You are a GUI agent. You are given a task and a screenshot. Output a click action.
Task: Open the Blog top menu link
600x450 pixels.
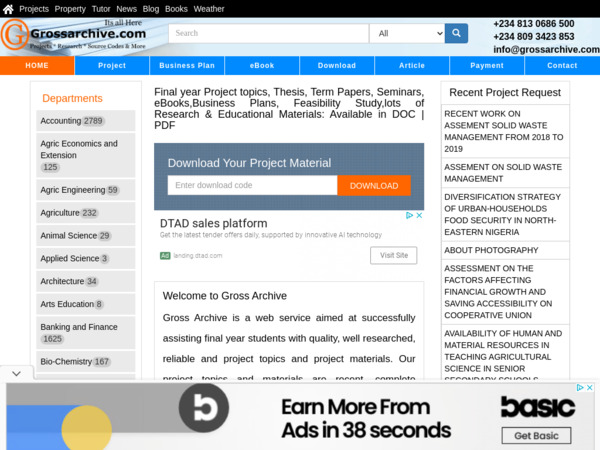coord(151,9)
